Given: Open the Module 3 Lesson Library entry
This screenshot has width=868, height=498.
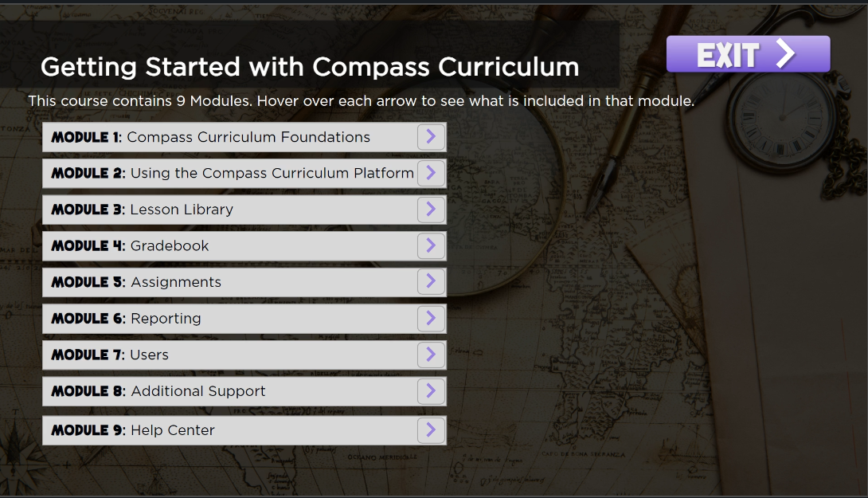Looking at the screenshot, I should coord(143,210).
